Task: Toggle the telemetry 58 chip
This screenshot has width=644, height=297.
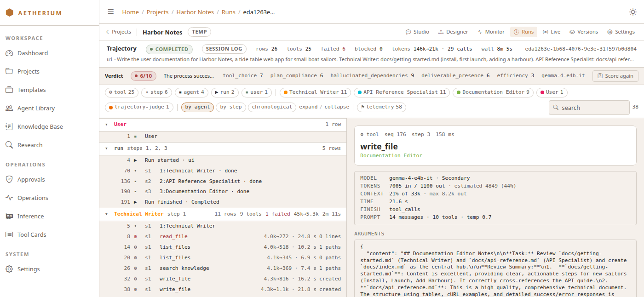Action: (x=381, y=107)
